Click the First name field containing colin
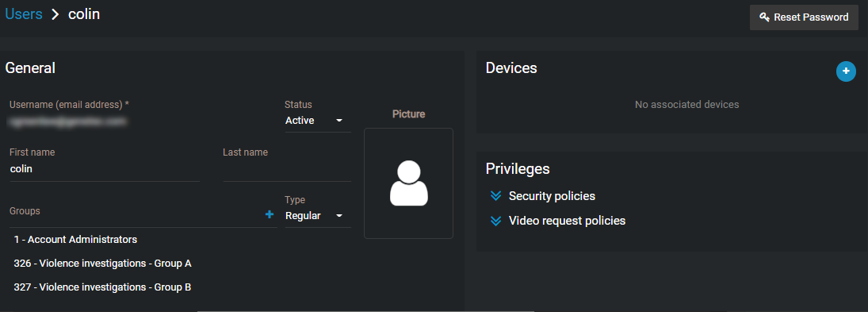 pos(105,170)
